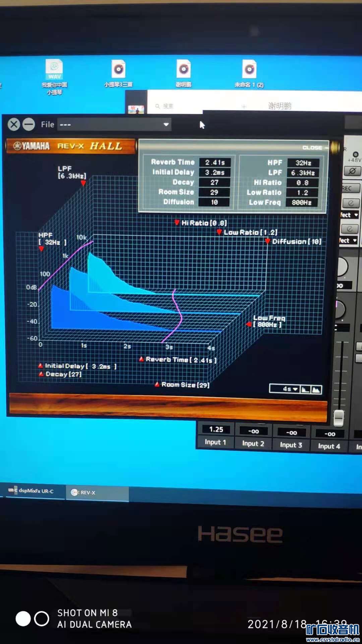Screen dimensions: 362x644
Task: Click the red Diffusion marker
Action: click(267, 241)
